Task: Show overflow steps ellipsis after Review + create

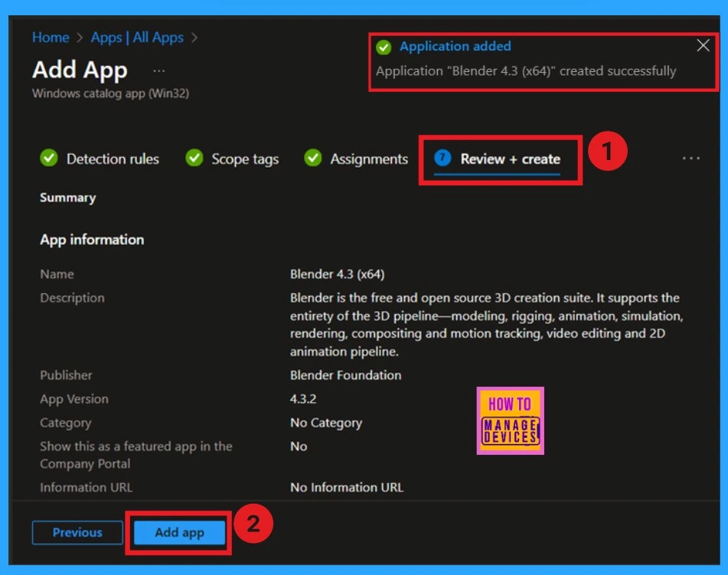Action: [690, 158]
